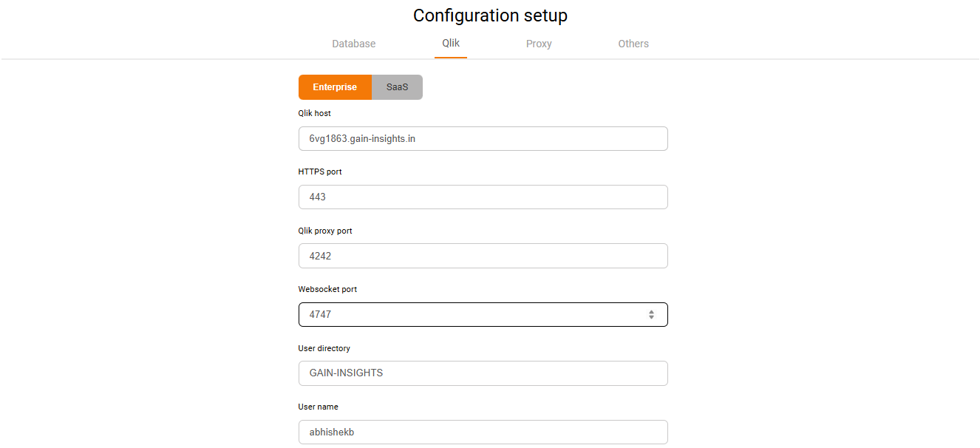The image size is (980, 448).
Task: Select the Qlik tab
Action: (x=451, y=43)
